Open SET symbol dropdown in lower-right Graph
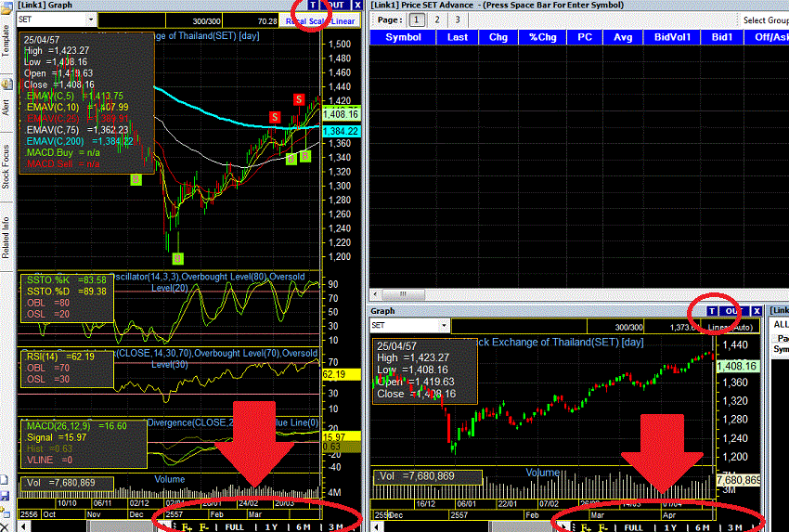Viewport: 789px width, 532px height. [x=444, y=326]
